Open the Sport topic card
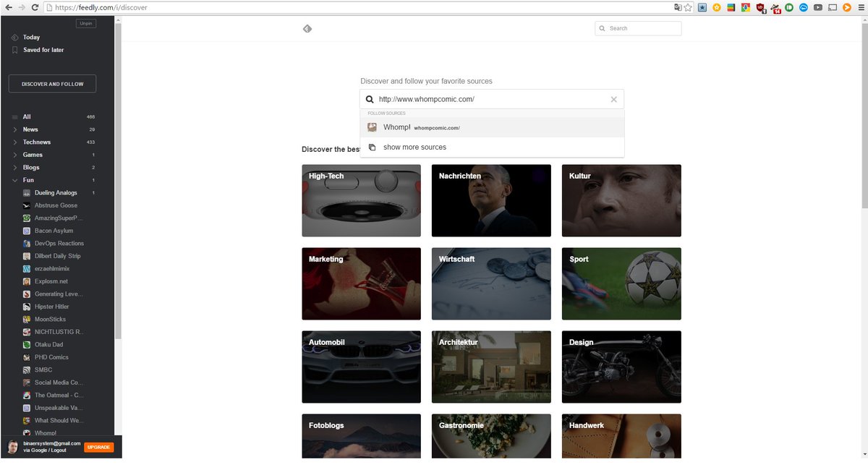 [621, 283]
